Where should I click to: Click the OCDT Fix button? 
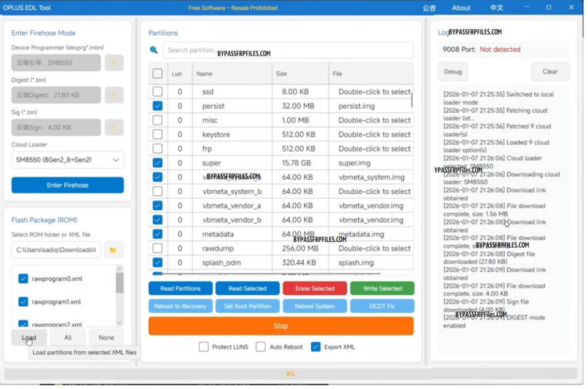[x=382, y=306]
